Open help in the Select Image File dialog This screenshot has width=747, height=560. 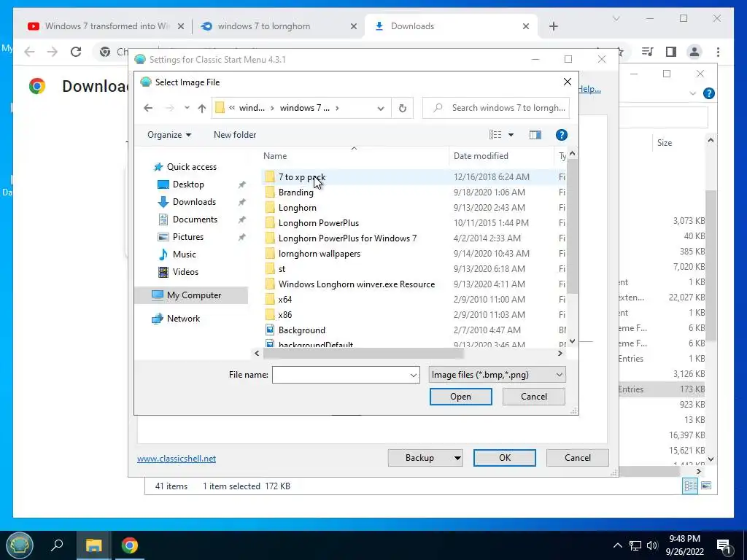tap(561, 135)
